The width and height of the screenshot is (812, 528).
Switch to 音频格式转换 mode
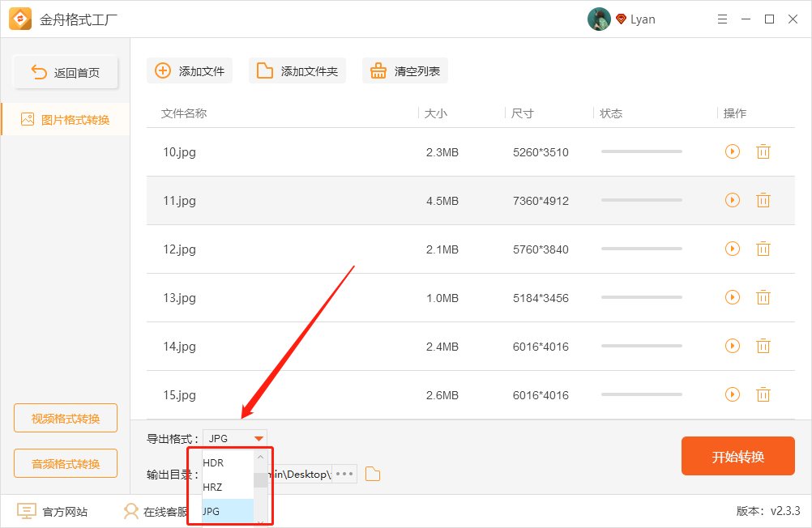coord(66,463)
